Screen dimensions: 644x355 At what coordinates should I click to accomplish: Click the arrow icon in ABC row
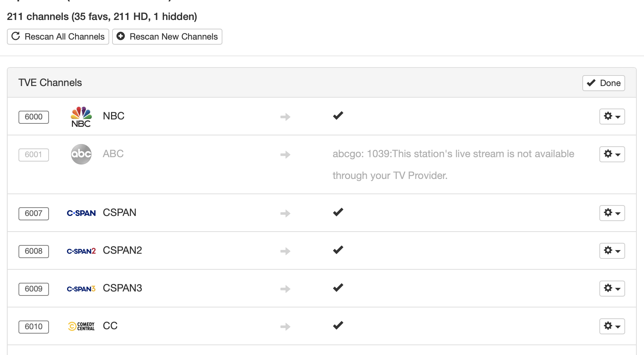point(286,155)
